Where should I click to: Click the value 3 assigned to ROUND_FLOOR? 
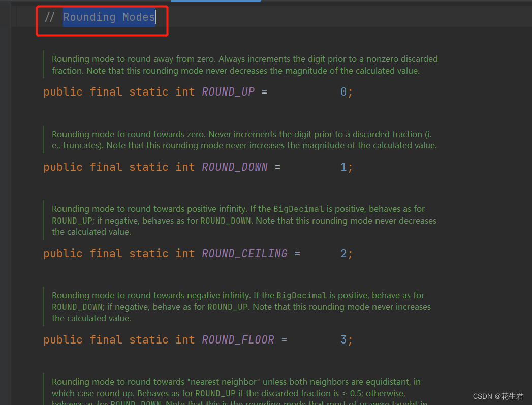click(x=342, y=339)
